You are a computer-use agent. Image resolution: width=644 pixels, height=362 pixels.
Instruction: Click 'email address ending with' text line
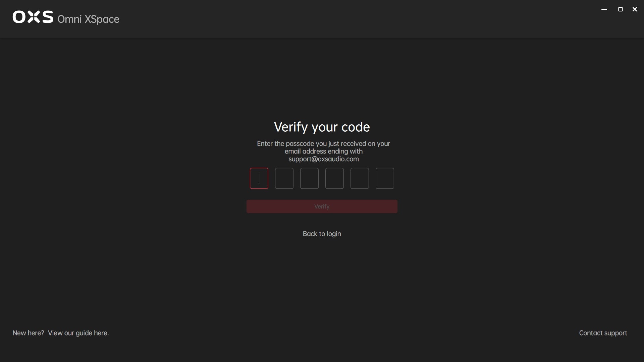(x=323, y=152)
